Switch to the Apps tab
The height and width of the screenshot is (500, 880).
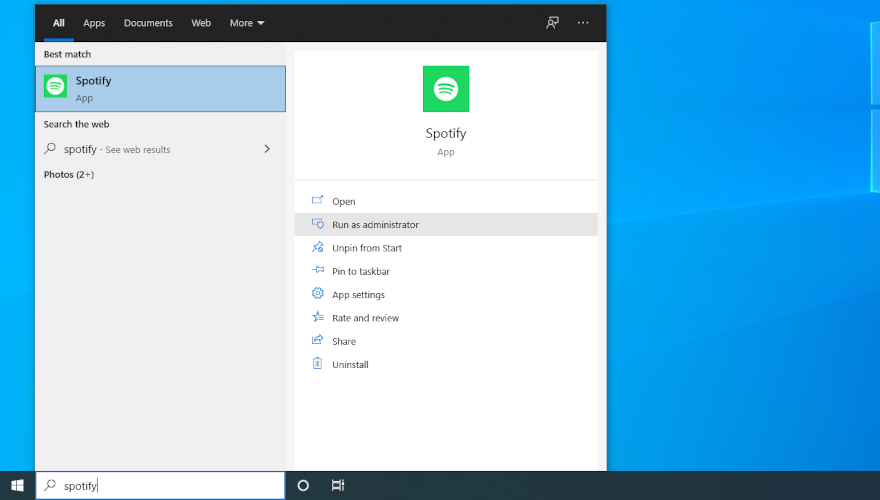[94, 23]
